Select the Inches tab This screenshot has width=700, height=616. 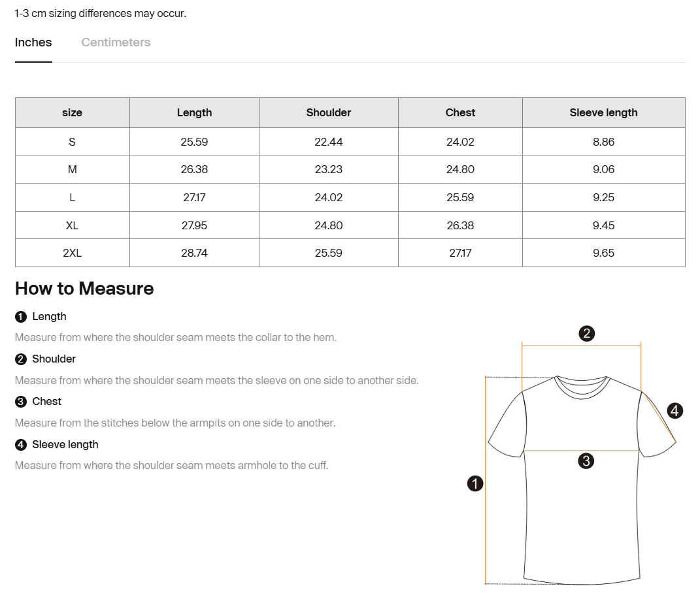pyautogui.click(x=33, y=42)
